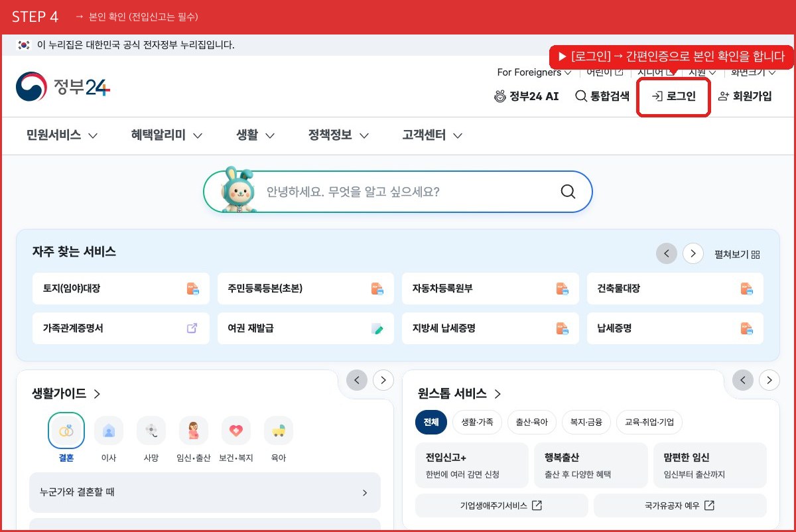Select the 전체 filter tab
This screenshot has width=796, height=532.
pos(431,422)
